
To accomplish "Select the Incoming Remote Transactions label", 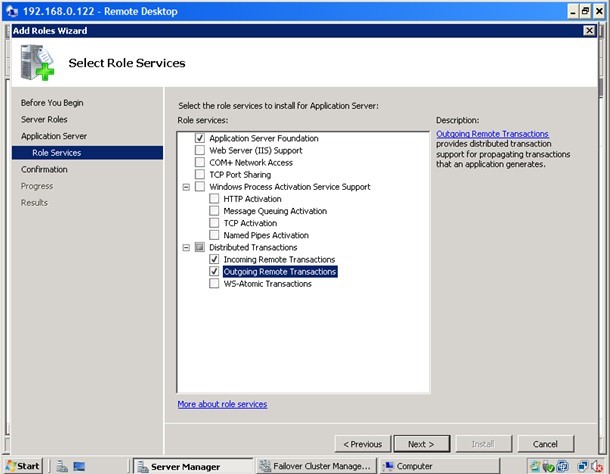I will tap(279, 260).
